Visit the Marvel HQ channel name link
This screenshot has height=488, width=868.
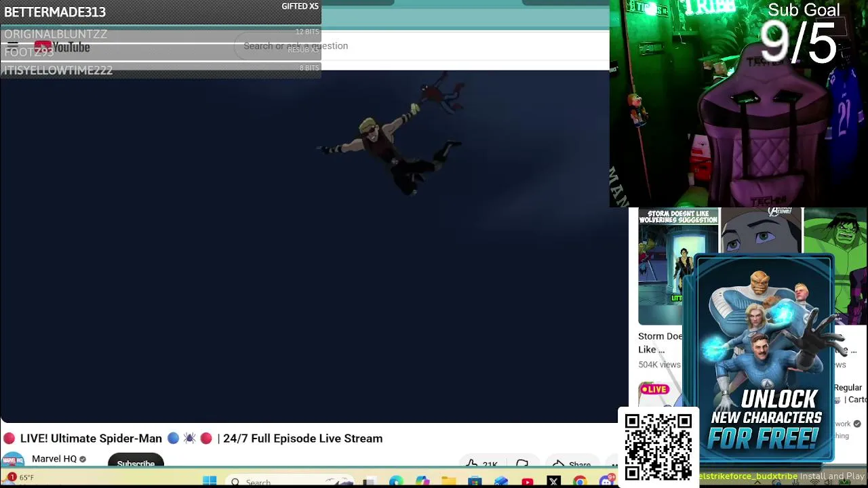click(54, 459)
